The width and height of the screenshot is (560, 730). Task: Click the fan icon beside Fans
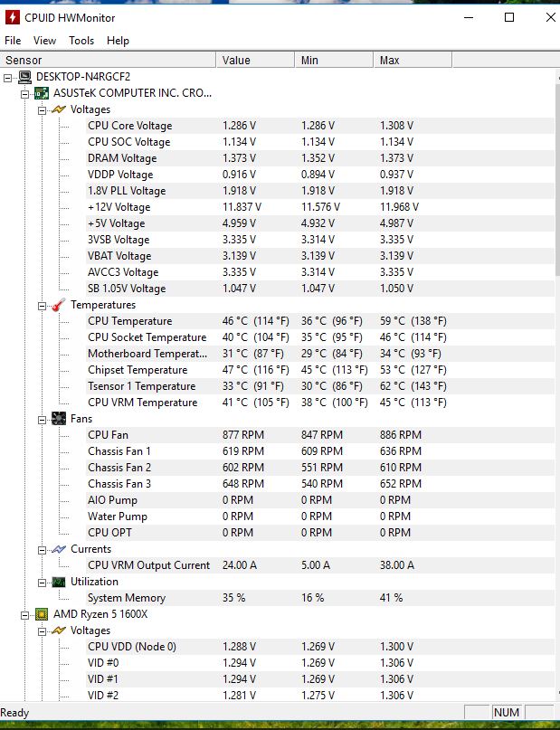pyautogui.click(x=57, y=419)
